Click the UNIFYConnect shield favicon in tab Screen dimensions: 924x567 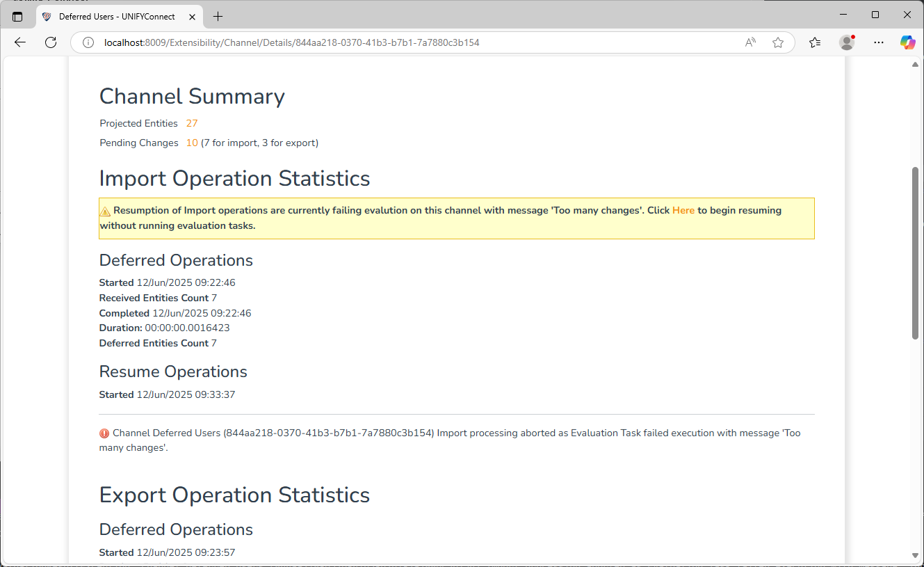tap(47, 16)
